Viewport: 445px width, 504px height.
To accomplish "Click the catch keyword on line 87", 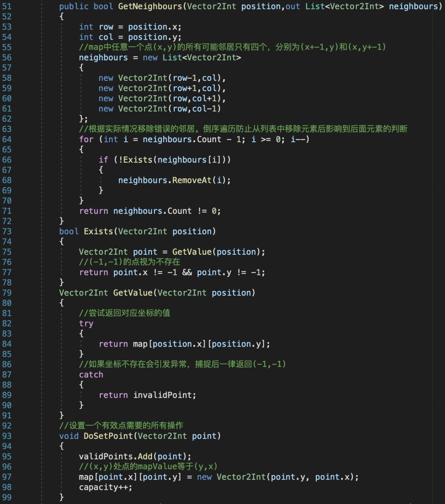I will click(x=91, y=374).
